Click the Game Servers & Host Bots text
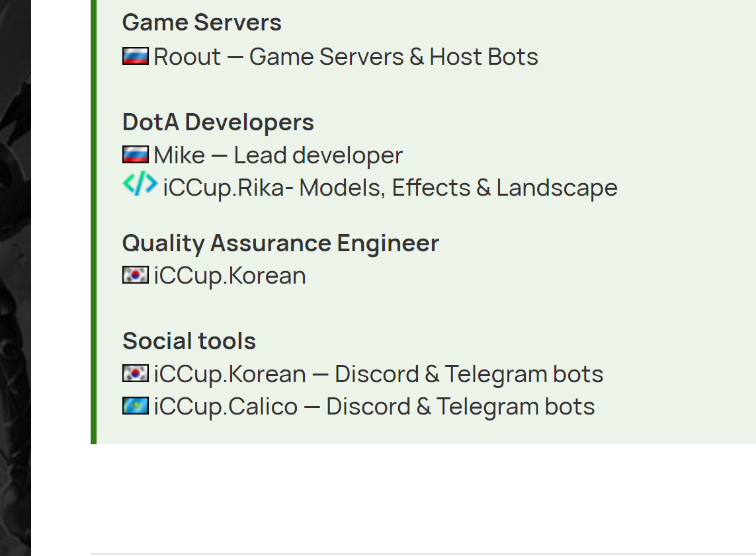 click(x=394, y=57)
